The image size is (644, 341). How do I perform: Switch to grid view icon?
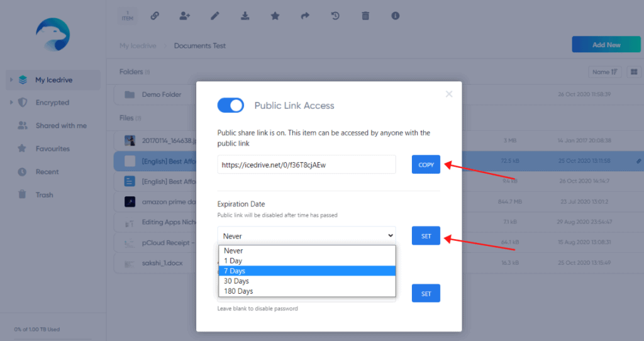[634, 72]
